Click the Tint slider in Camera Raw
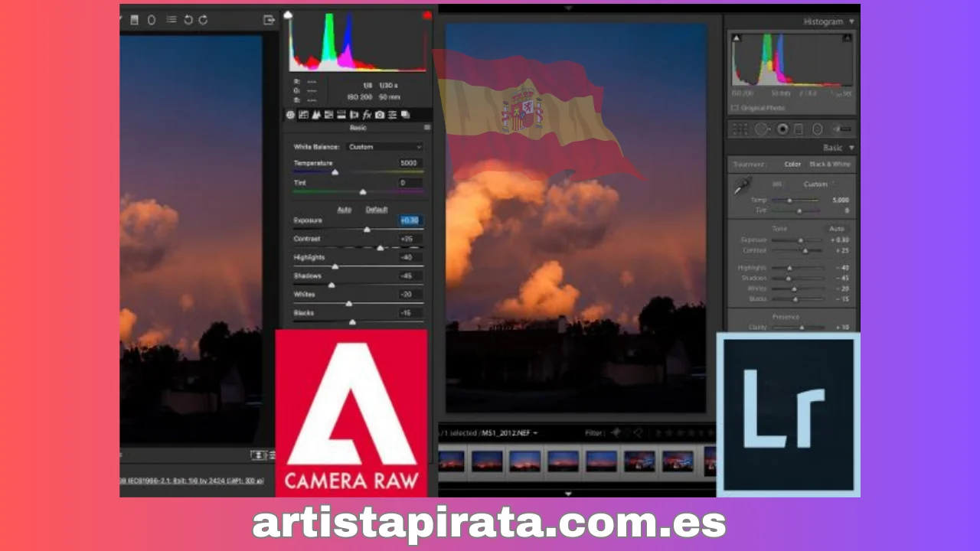This screenshot has height=551, width=980. (x=358, y=192)
